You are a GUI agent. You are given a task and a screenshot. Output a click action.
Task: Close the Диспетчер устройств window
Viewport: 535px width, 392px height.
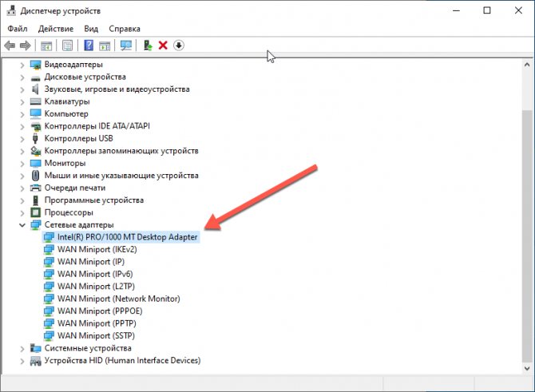(518, 10)
